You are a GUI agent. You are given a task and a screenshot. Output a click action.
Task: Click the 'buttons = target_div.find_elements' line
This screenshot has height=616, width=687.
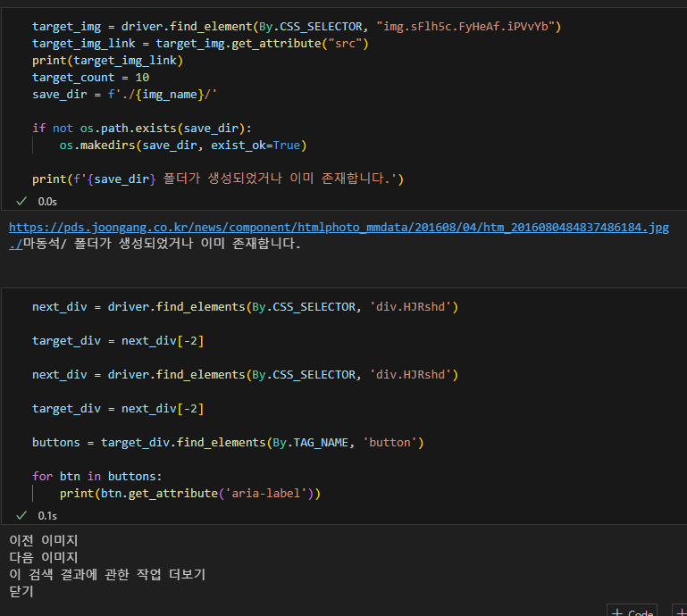coord(228,443)
